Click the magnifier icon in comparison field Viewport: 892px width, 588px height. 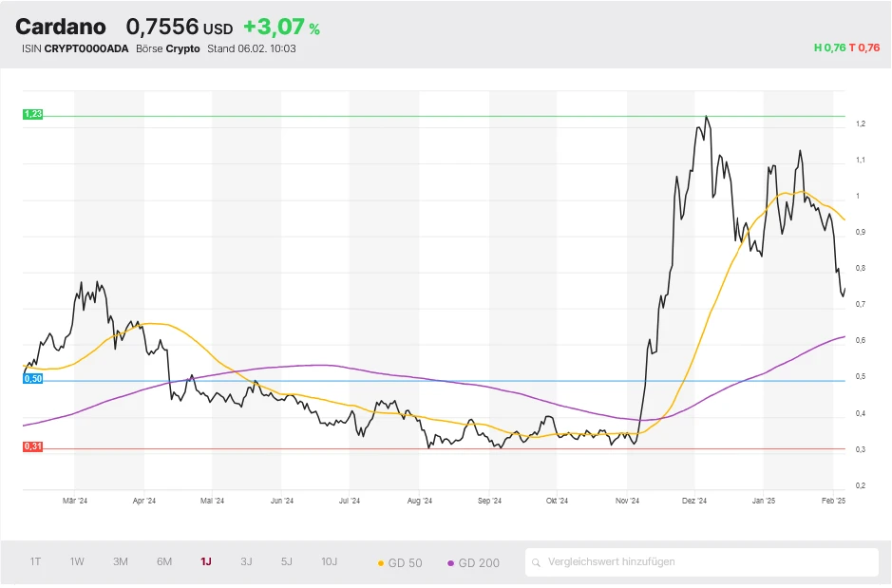pyautogui.click(x=538, y=562)
